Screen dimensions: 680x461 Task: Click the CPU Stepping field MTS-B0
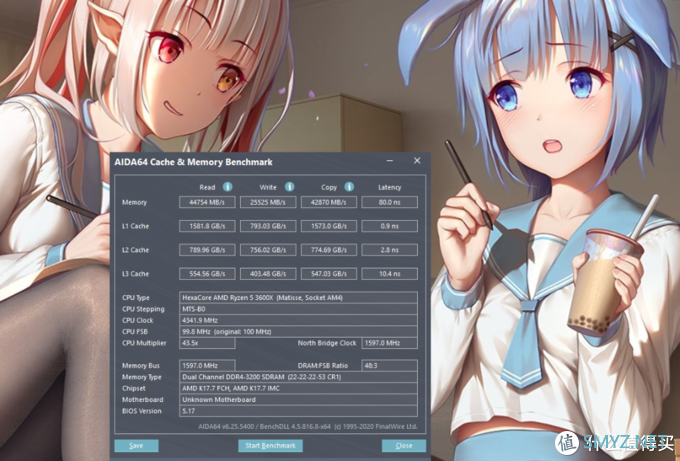click(298, 309)
